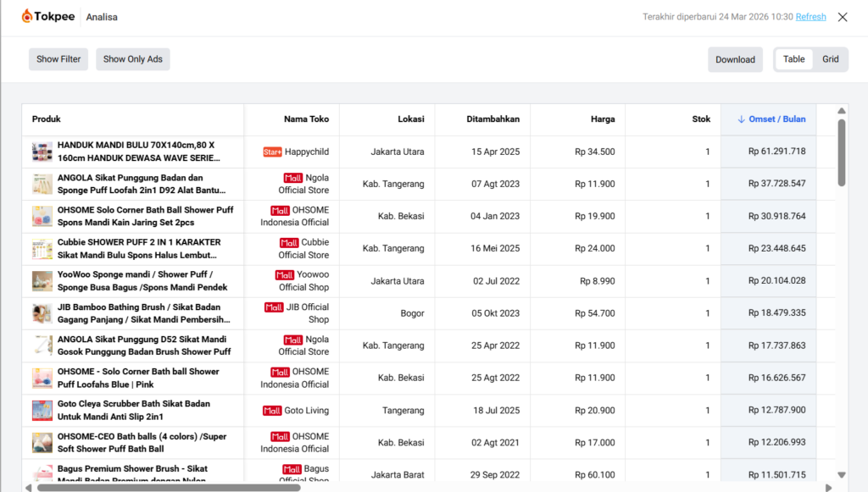The width and height of the screenshot is (868, 492).
Task: Click the horizontal scrollbar at table bottom
Action: [x=170, y=487]
